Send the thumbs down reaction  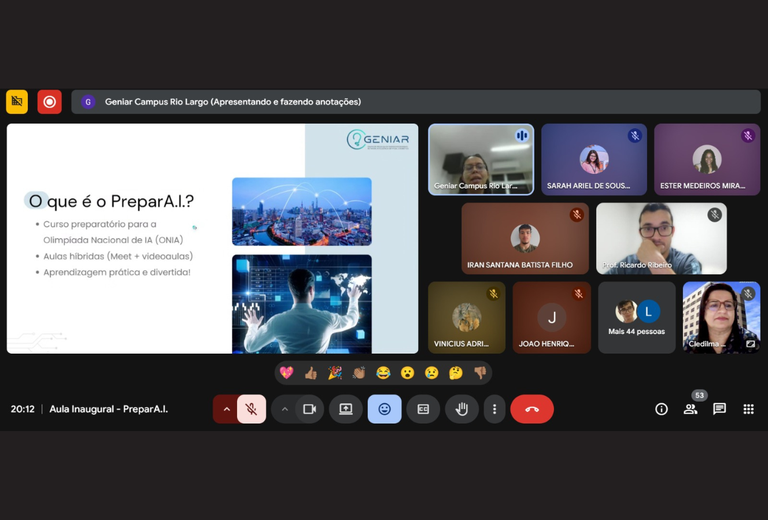click(480, 373)
